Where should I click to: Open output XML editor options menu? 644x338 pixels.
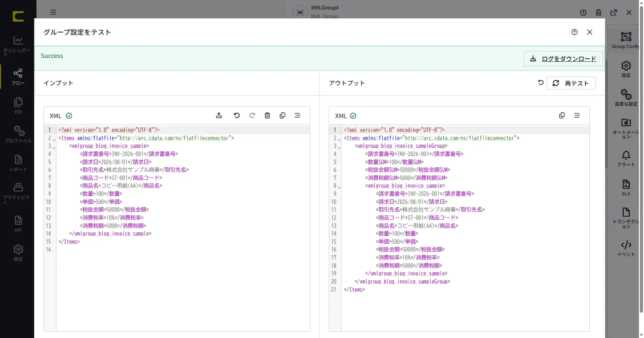click(x=577, y=116)
